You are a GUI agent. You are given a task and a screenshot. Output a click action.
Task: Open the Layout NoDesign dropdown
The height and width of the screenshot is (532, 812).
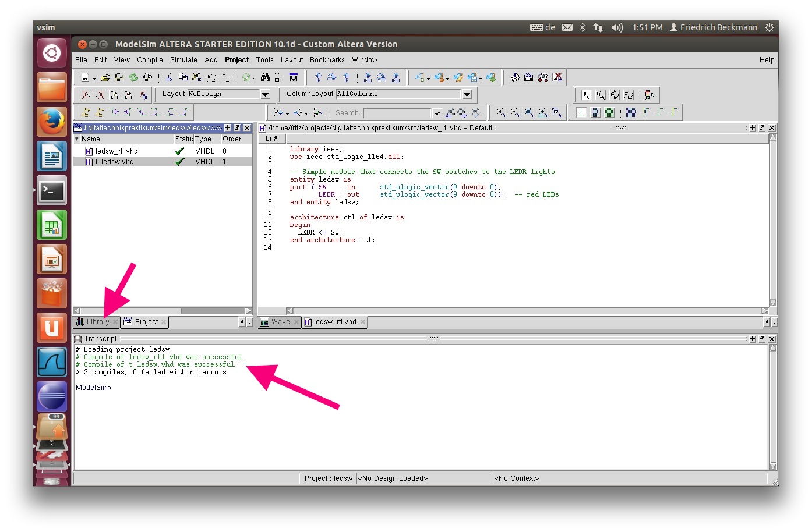coord(265,94)
